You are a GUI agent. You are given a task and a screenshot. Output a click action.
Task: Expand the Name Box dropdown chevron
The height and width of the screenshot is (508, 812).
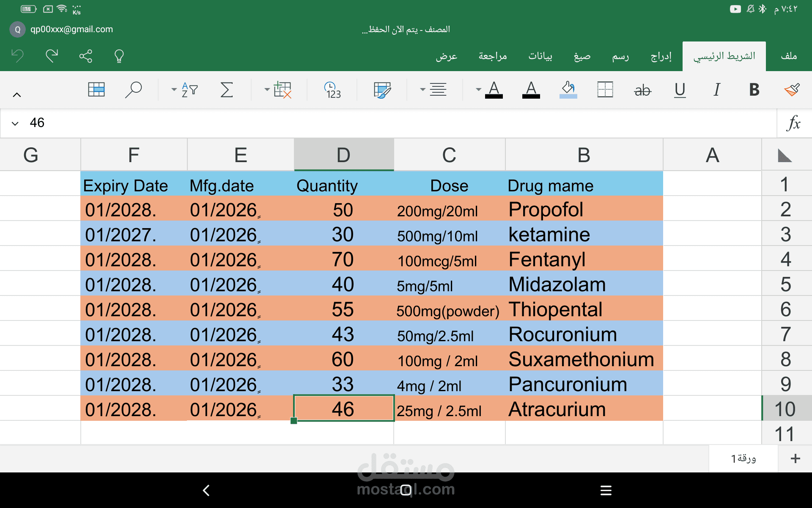click(15, 123)
